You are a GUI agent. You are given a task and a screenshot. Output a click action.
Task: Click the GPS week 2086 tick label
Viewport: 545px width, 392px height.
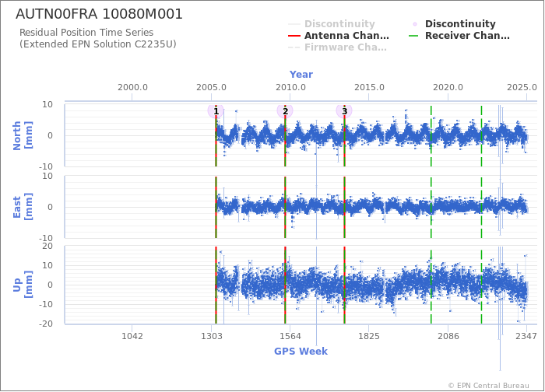tap(448, 336)
